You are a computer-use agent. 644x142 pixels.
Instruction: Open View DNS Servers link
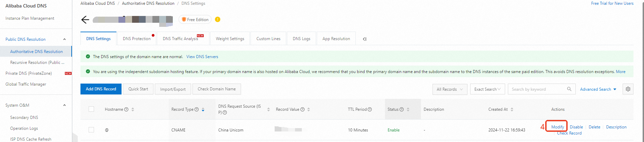pyautogui.click(x=202, y=57)
